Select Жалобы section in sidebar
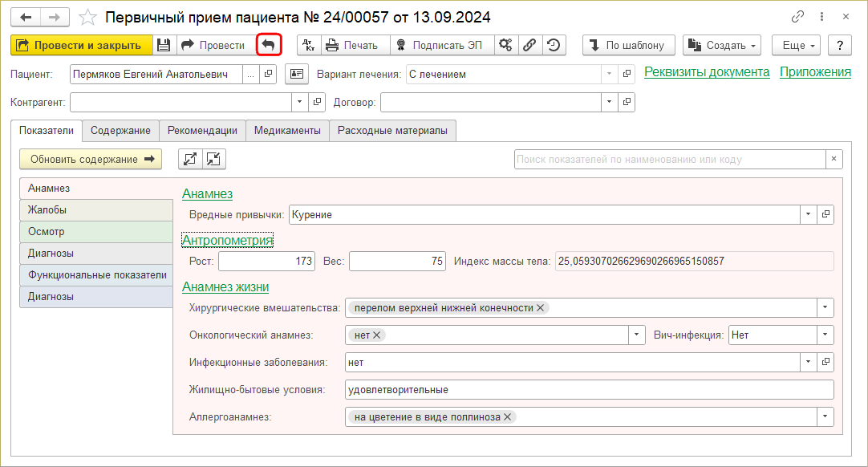This screenshot has height=467, width=868. pyautogui.click(x=96, y=210)
